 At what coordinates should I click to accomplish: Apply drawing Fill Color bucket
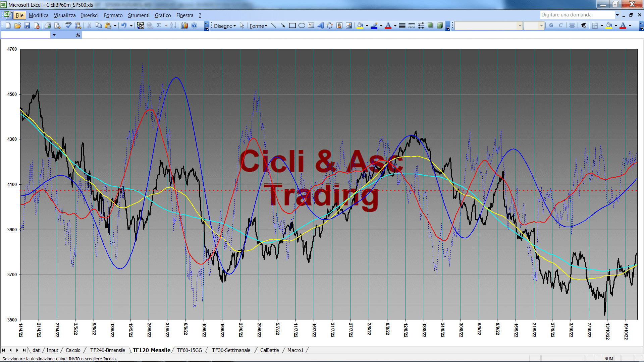click(x=360, y=25)
